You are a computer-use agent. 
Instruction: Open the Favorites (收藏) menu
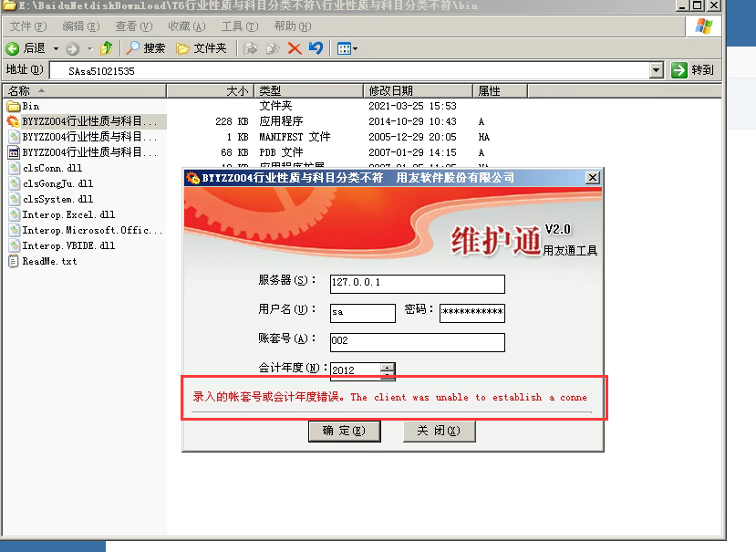tap(187, 26)
